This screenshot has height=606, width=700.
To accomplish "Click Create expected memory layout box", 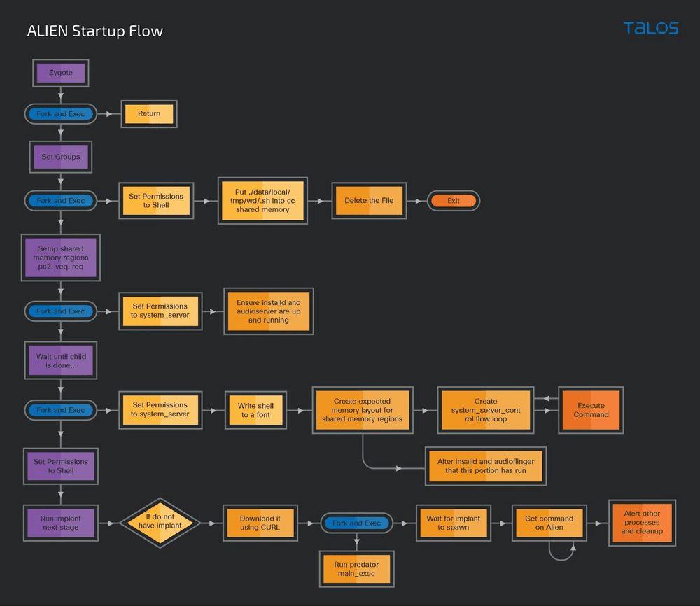I will (x=362, y=411).
